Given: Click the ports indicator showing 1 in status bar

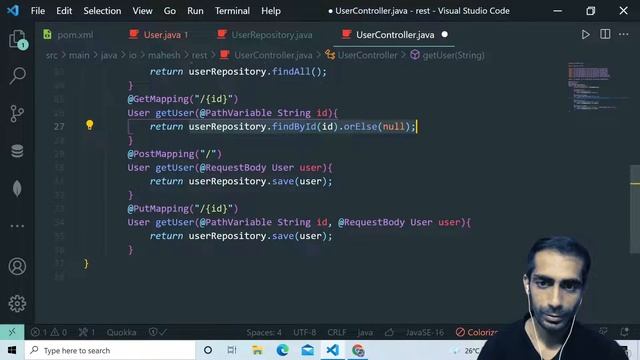Looking at the screenshot, I should coord(87,332).
